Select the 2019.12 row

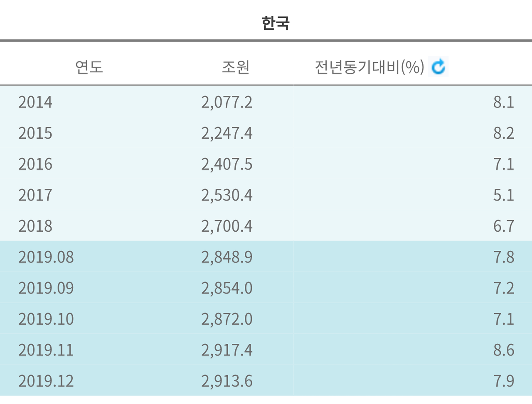click(x=46, y=381)
